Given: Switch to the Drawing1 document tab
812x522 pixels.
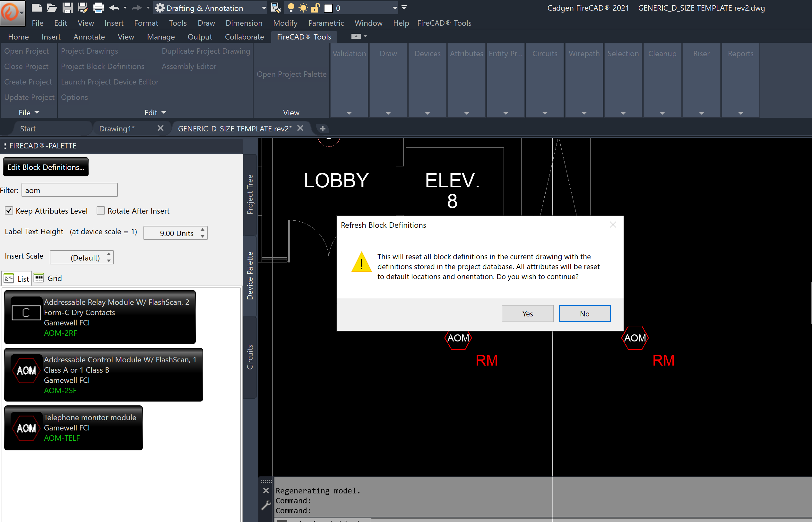Looking at the screenshot, I should point(117,129).
